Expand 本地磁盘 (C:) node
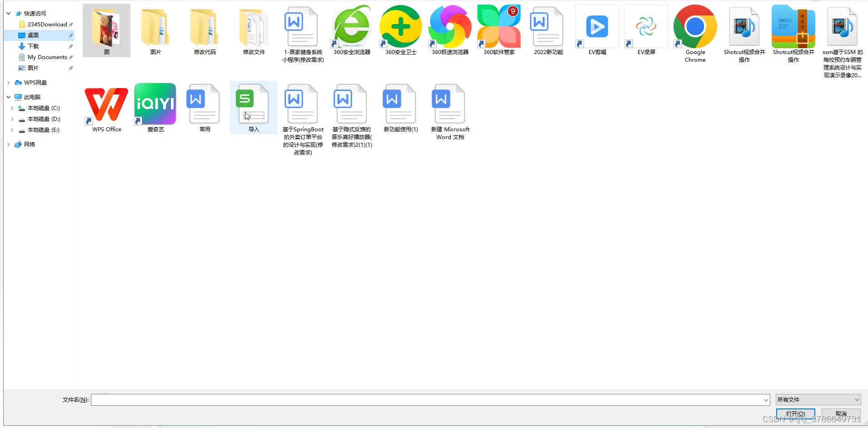 pos(12,108)
